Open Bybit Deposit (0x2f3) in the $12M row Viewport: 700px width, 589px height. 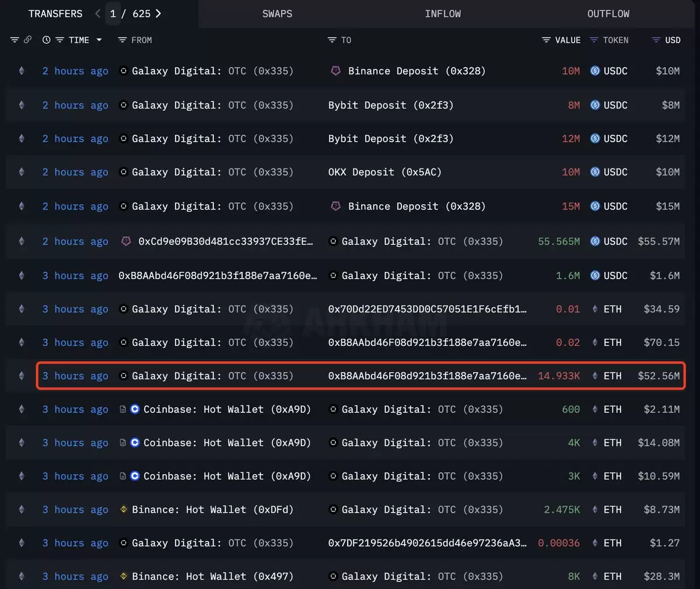click(x=391, y=138)
